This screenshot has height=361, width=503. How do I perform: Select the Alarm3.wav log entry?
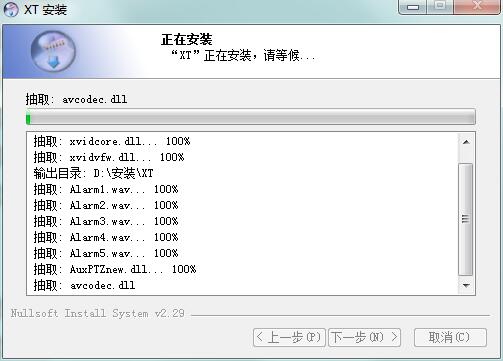click(x=106, y=221)
